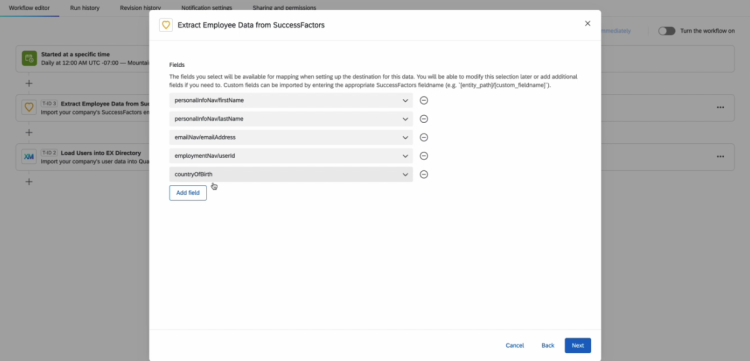The image size is (750, 361).
Task: Click the SuccessFactors heart icon in dialog header
Action: click(x=166, y=25)
